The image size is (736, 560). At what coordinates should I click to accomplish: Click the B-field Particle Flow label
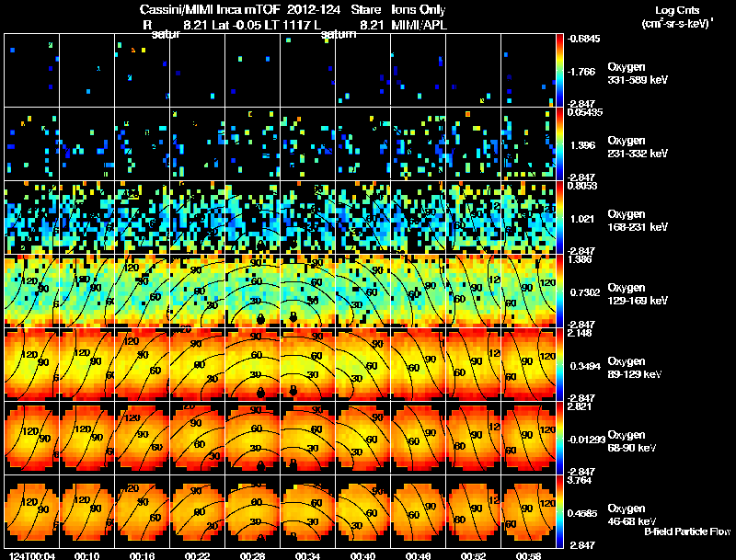(687, 531)
